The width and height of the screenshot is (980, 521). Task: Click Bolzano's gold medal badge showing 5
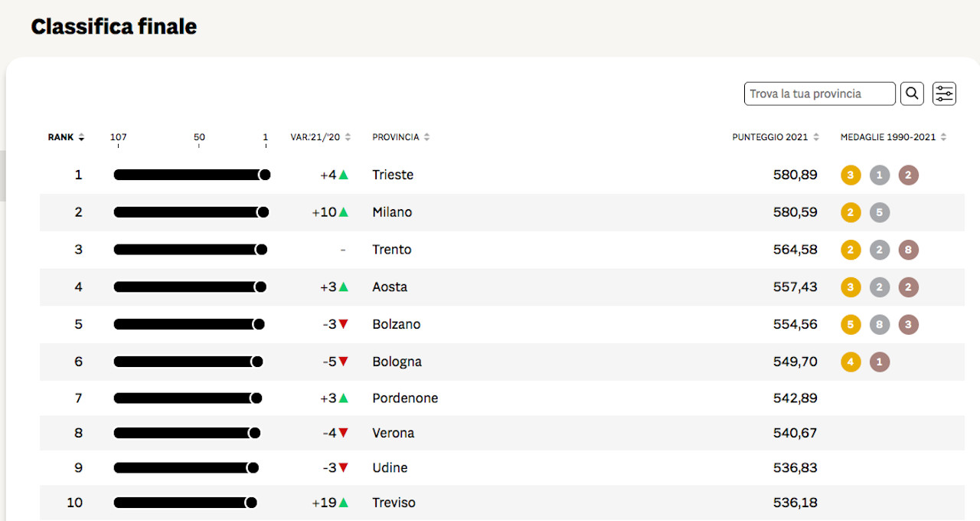[851, 324]
